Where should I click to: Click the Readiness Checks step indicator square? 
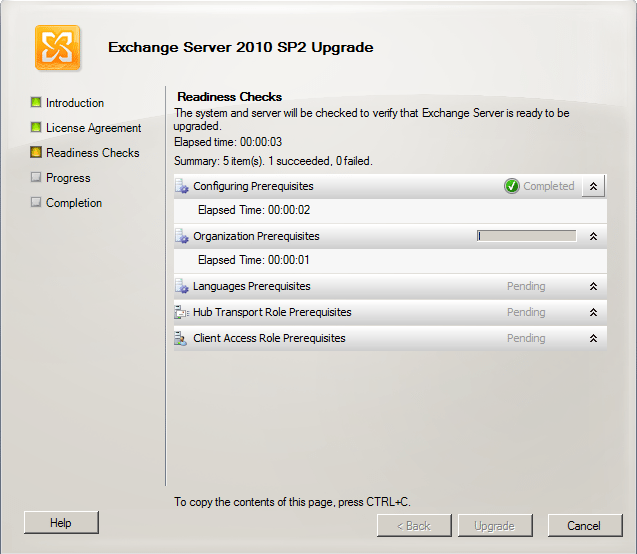coord(36,153)
